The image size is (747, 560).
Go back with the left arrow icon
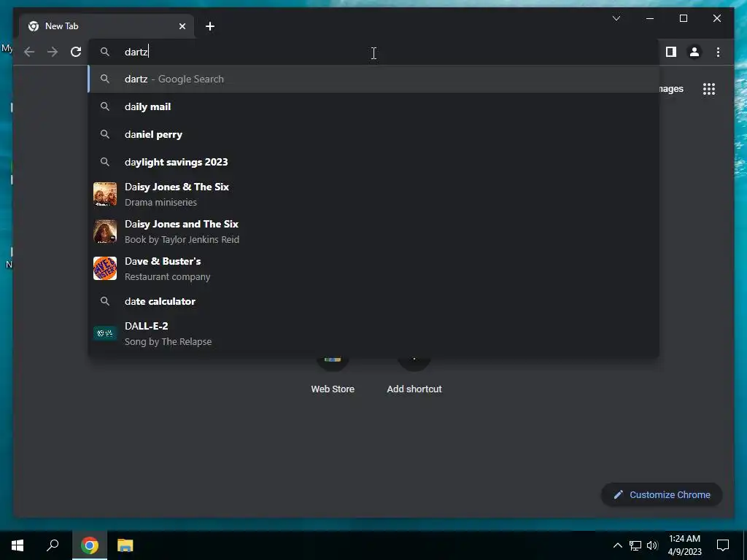click(29, 52)
